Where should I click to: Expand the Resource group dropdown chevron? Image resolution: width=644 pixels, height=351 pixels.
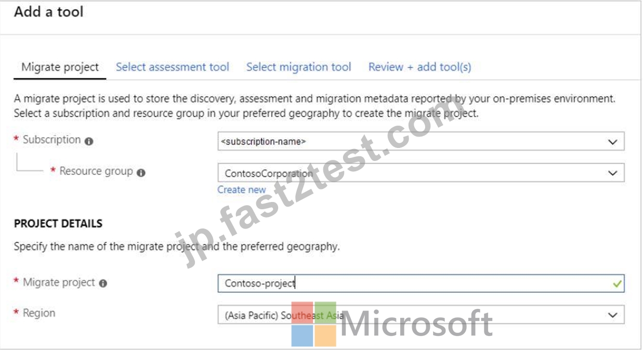(x=613, y=173)
